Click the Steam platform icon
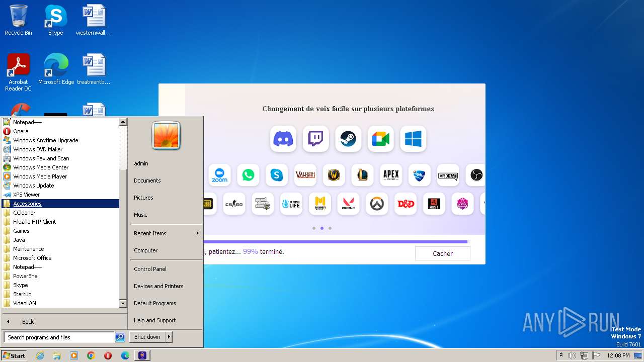Screen dimensions: 644x362 click(x=348, y=139)
